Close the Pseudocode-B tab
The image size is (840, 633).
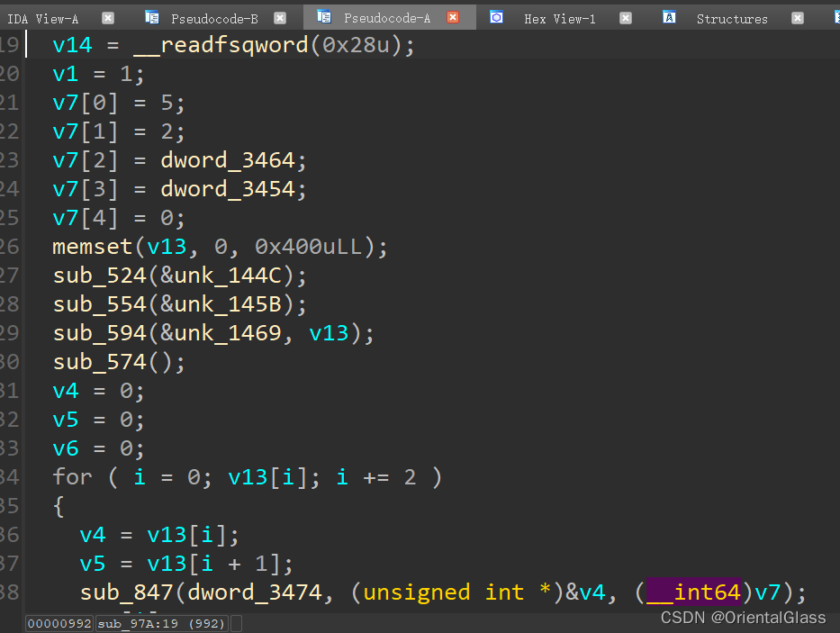coord(280,18)
